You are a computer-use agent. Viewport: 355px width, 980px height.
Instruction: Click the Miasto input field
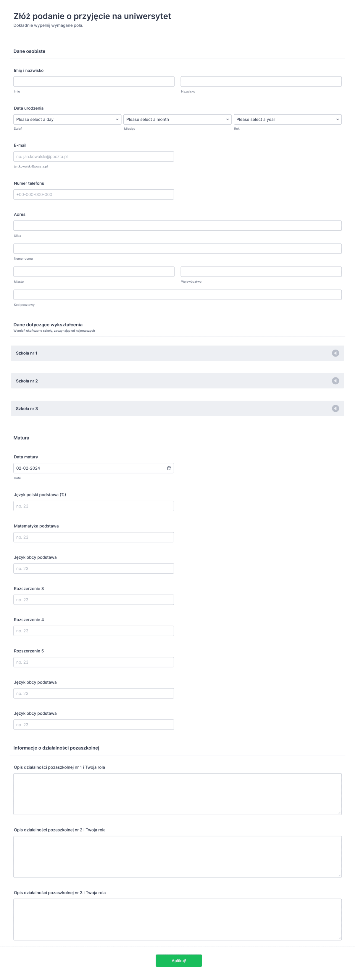94,271
